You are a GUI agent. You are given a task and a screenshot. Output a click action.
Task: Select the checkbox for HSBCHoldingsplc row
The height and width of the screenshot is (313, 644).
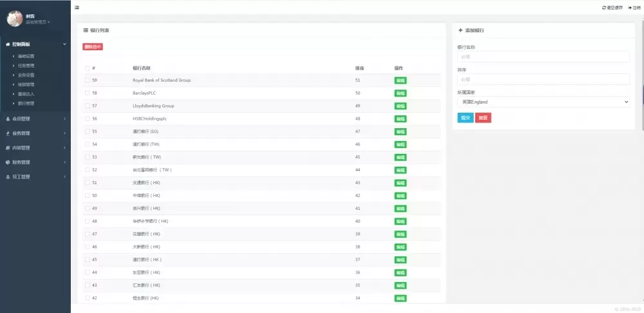[88, 119]
